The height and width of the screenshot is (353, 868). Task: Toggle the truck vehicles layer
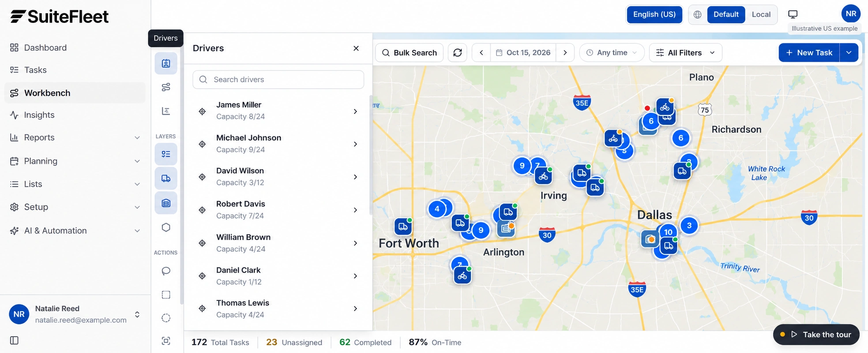point(166,178)
